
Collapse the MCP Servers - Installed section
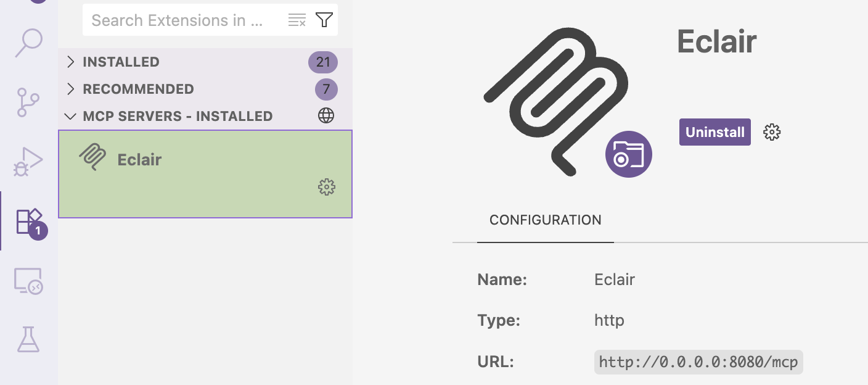click(x=178, y=116)
